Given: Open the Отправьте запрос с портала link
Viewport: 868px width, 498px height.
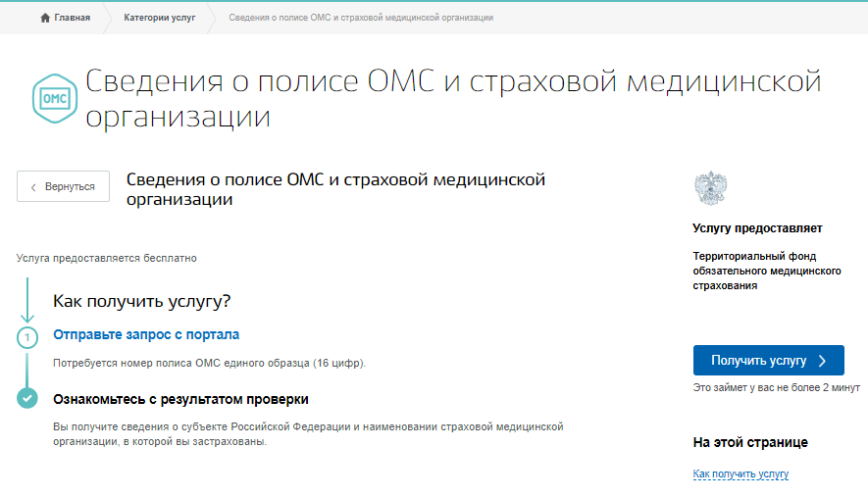Looking at the screenshot, I should click(146, 335).
